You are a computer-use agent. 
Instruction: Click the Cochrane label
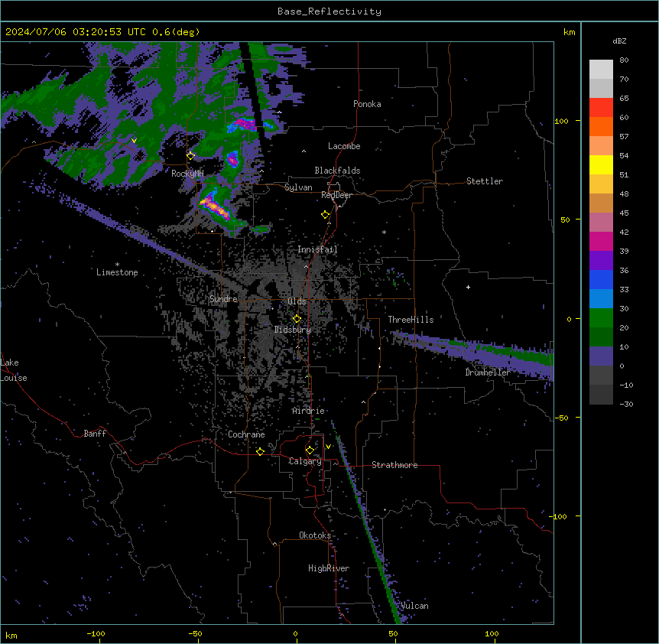246,434
